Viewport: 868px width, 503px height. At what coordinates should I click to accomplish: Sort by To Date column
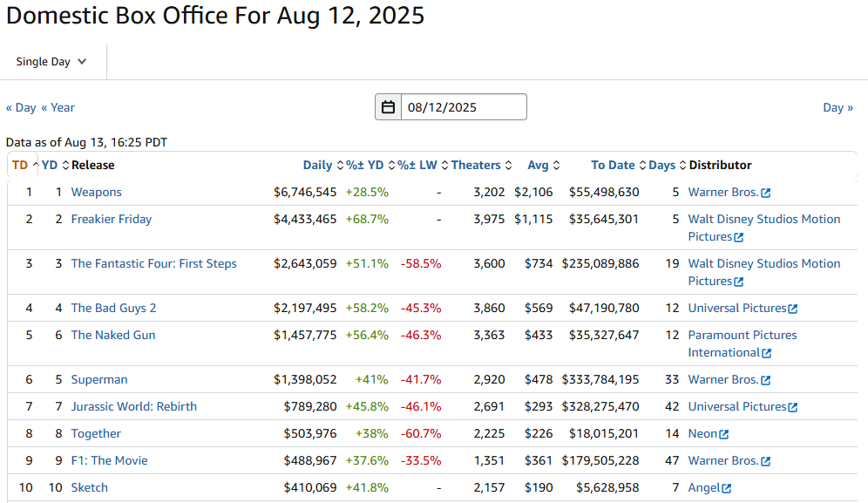point(619,165)
